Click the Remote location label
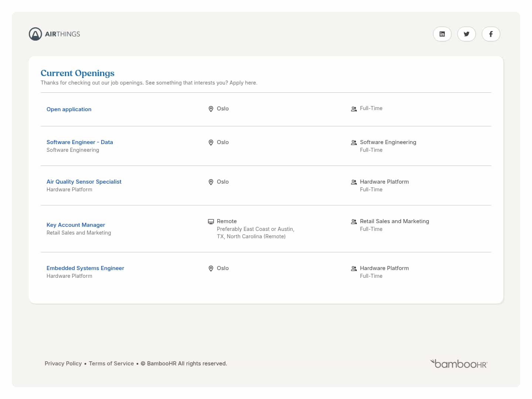 point(227,221)
